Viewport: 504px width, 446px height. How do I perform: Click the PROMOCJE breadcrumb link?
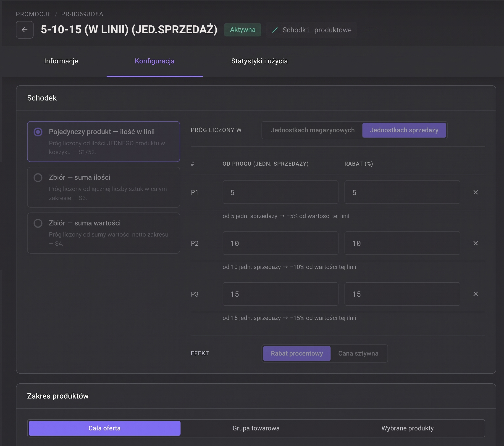pos(34,14)
